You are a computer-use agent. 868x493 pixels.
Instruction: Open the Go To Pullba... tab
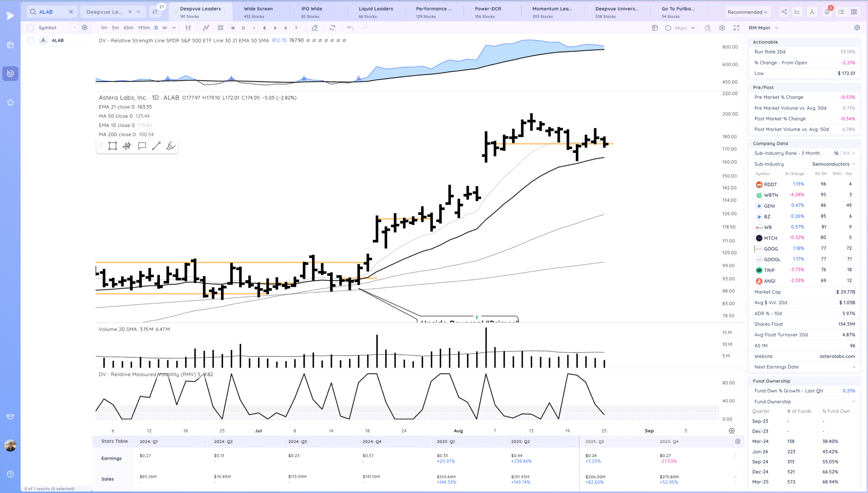pos(678,12)
